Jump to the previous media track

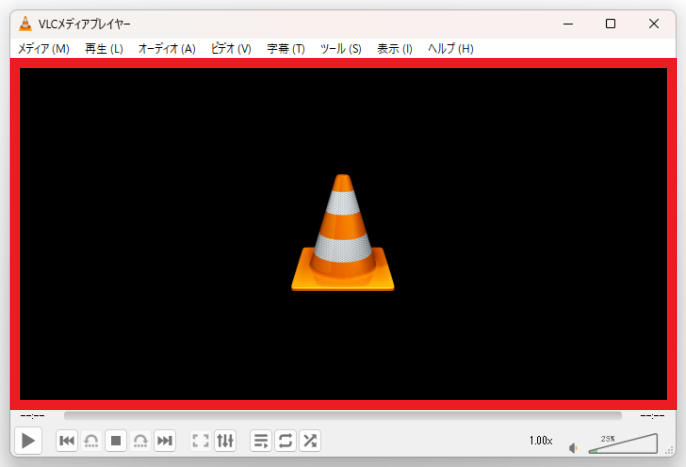(67, 440)
